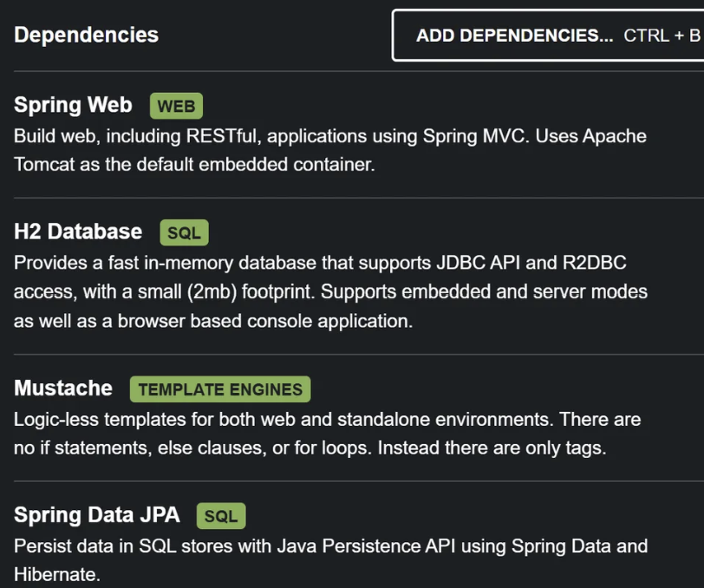Select the H2 Database dependency title
This screenshot has height=588, width=704.
78,232
